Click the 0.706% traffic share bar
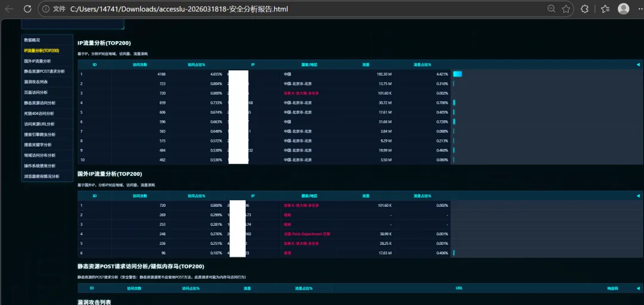Viewport: 644px width, 305px height. coord(454,102)
